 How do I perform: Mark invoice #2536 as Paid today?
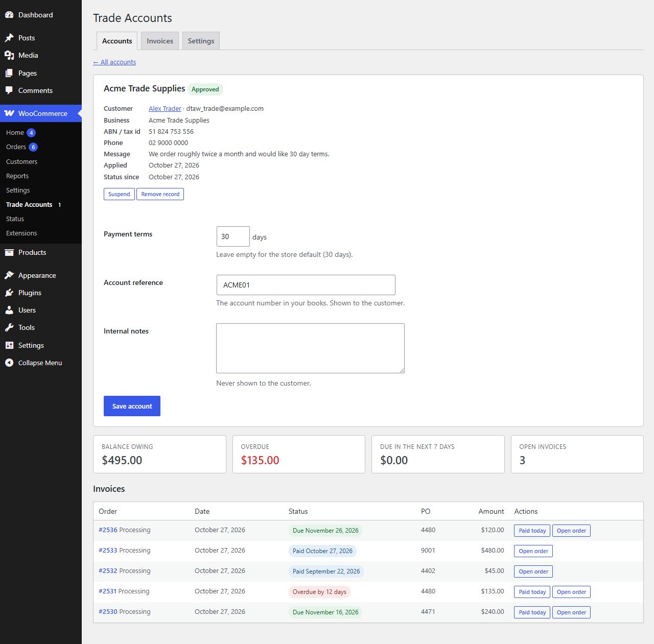coord(532,531)
